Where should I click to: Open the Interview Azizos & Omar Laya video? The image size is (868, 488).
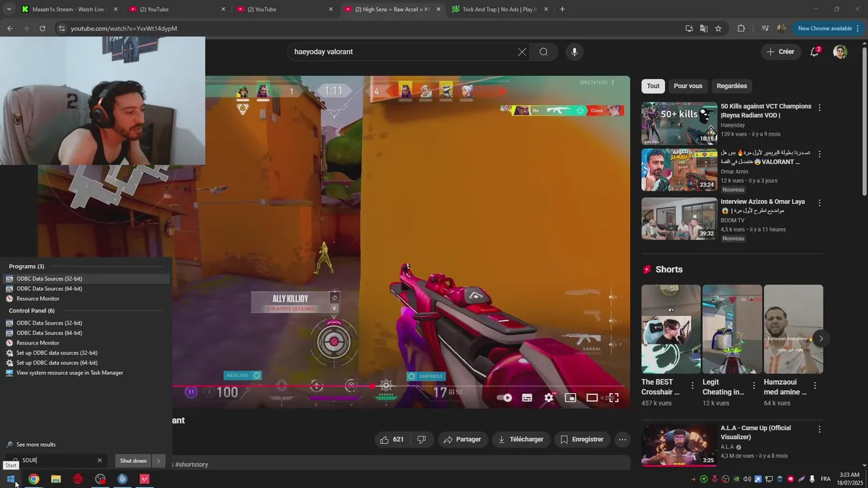tap(679, 218)
